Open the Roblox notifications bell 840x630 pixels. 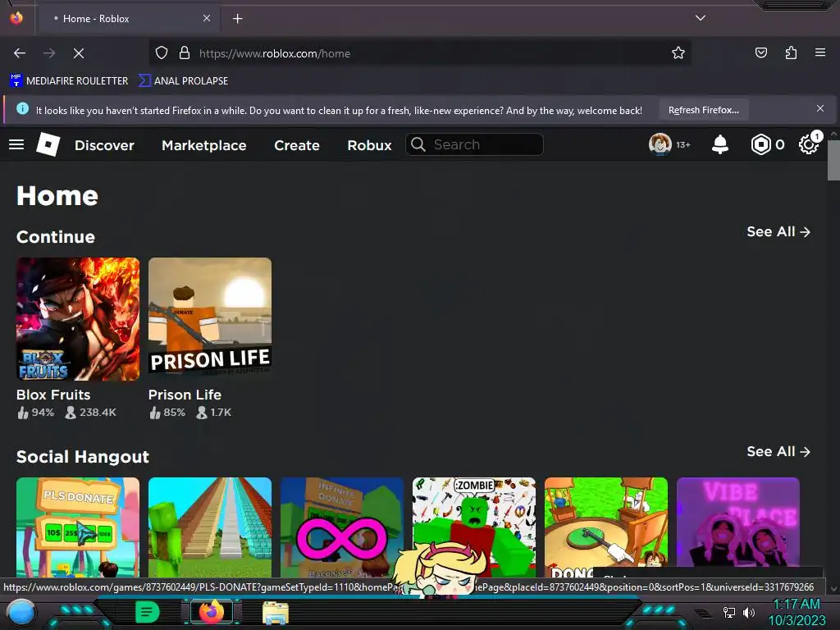click(x=720, y=144)
